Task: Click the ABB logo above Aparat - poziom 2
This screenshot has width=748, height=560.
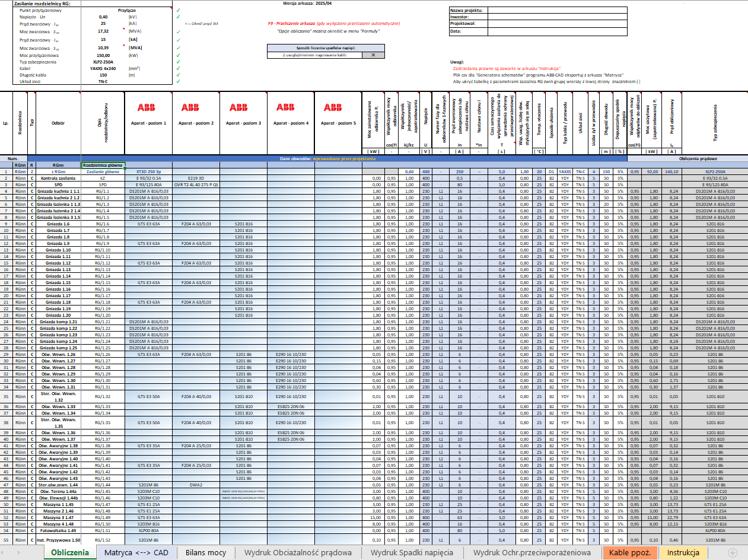Action: click(190, 108)
